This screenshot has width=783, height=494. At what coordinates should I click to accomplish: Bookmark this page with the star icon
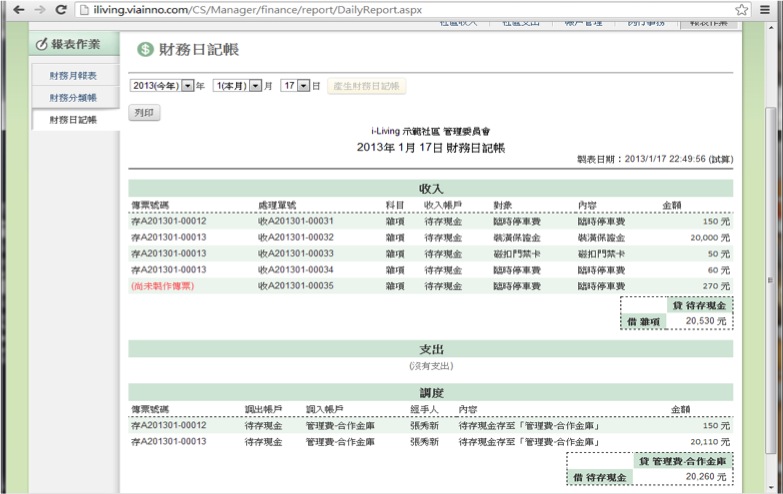(x=742, y=9)
